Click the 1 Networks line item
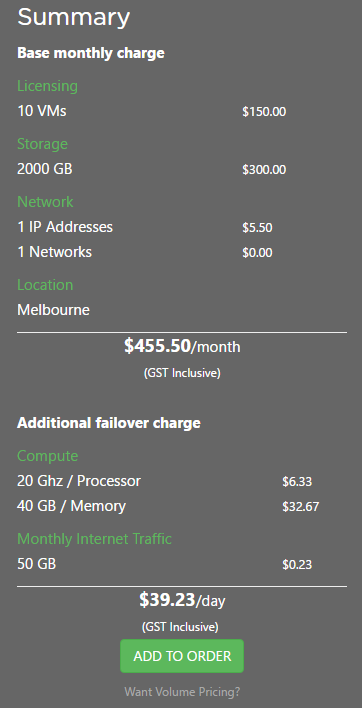Viewport: 362px width, 708px height. point(55,252)
